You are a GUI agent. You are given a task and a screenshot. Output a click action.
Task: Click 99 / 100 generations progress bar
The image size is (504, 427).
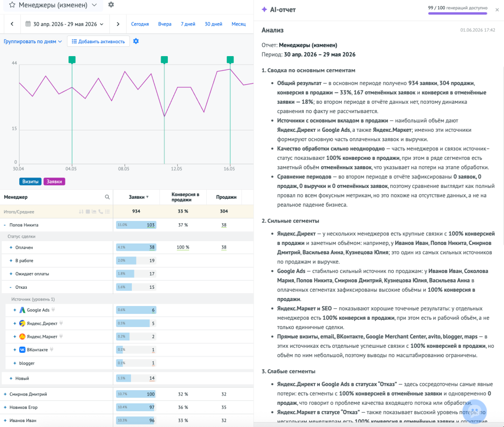pyautogui.click(x=457, y=13)
